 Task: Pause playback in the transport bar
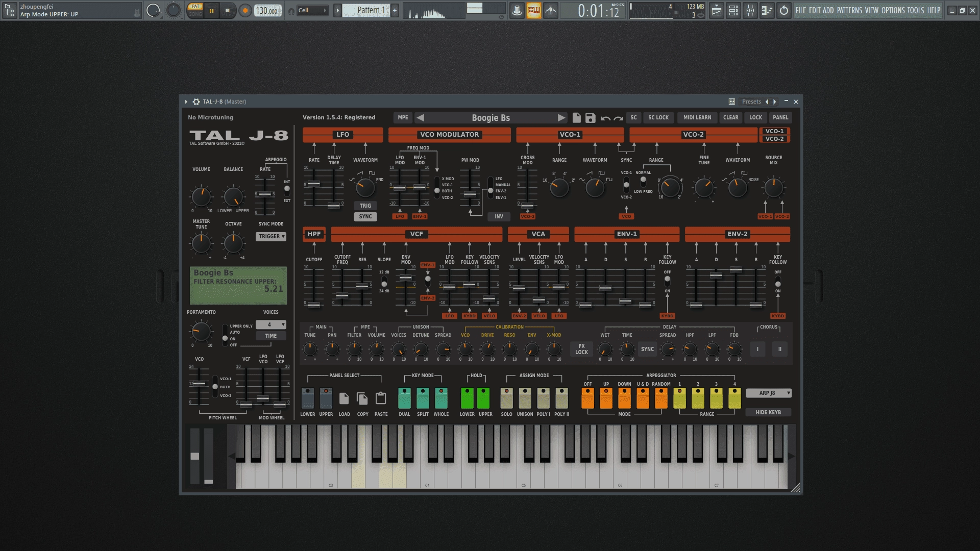(211, 10)
